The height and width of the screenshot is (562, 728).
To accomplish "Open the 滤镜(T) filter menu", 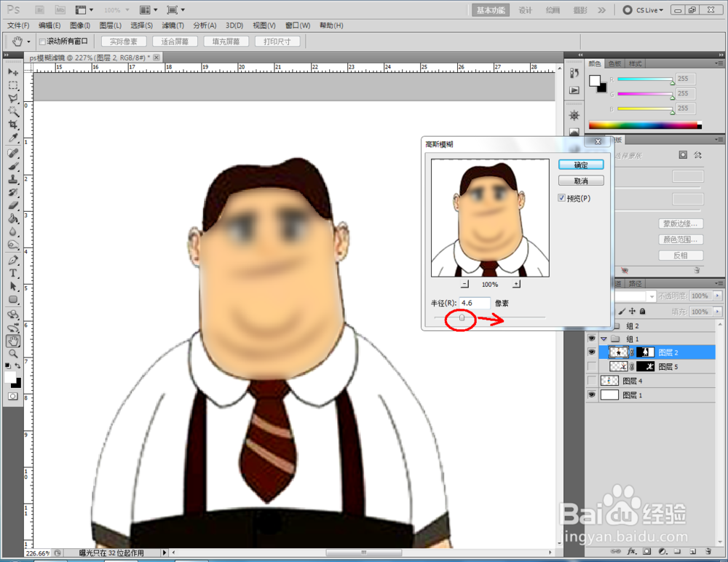I will (x=173, y=25).
